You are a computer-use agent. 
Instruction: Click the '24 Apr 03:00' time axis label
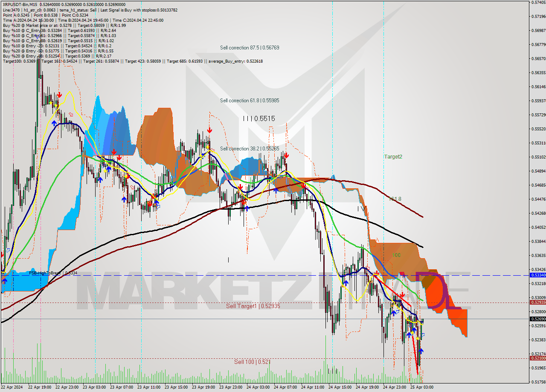(x=258, y=387)
